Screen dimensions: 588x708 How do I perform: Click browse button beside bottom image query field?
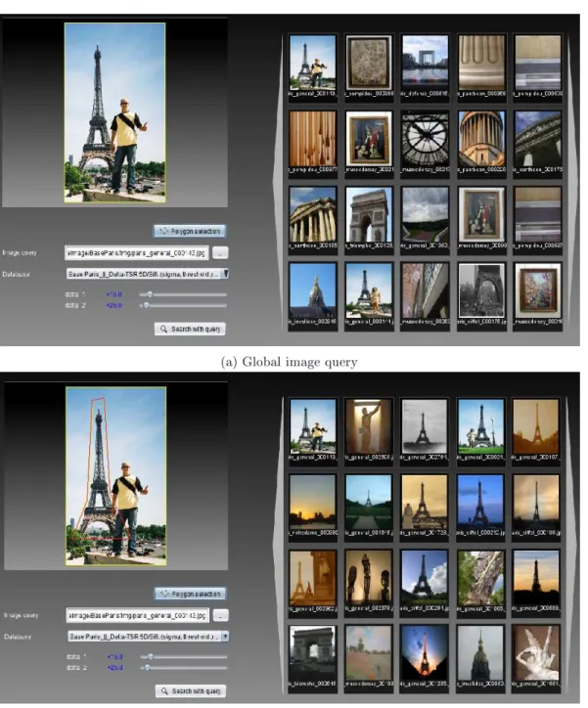point(220,615)
